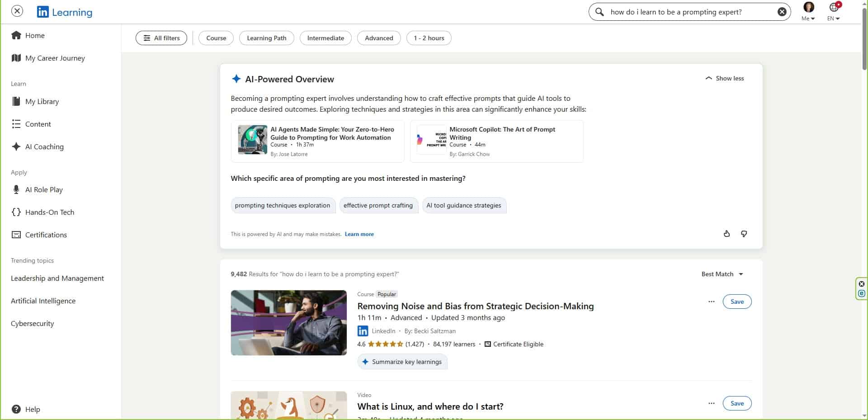
Task: Toggle the 1 - 2 hours filter
Action: [429, 38]
